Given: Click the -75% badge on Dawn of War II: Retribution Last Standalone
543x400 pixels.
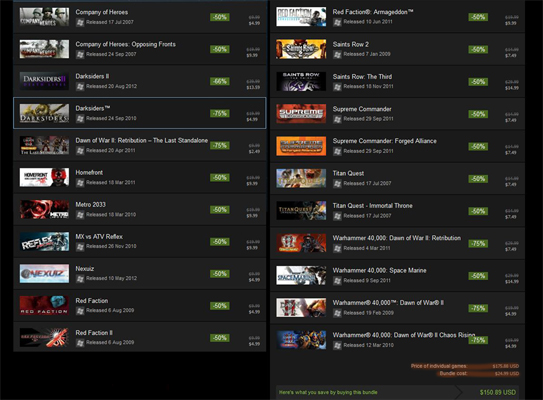Looking at the screenshot, I should 220,145.
